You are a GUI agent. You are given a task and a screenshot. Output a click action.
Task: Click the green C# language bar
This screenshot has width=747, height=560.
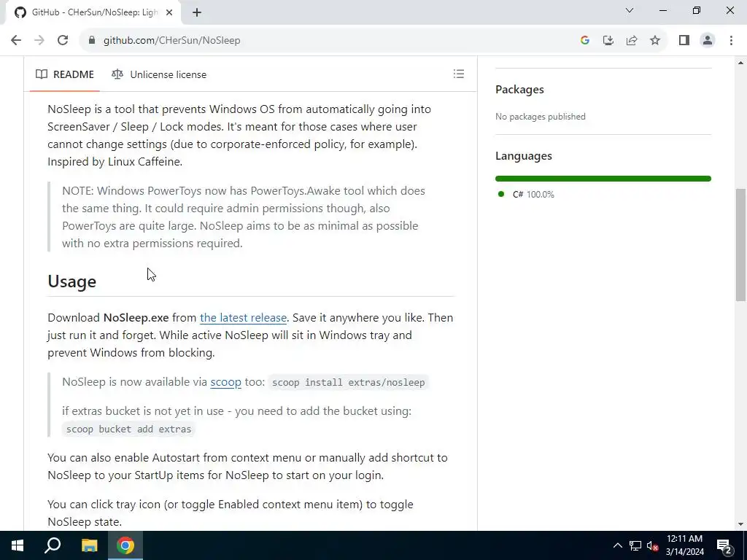[603, 179]
